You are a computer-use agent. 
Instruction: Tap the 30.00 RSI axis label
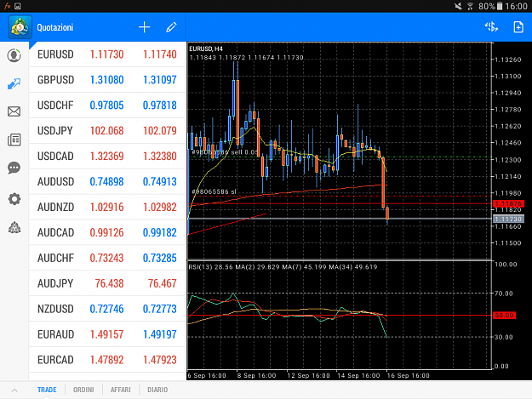pos(504,337)
